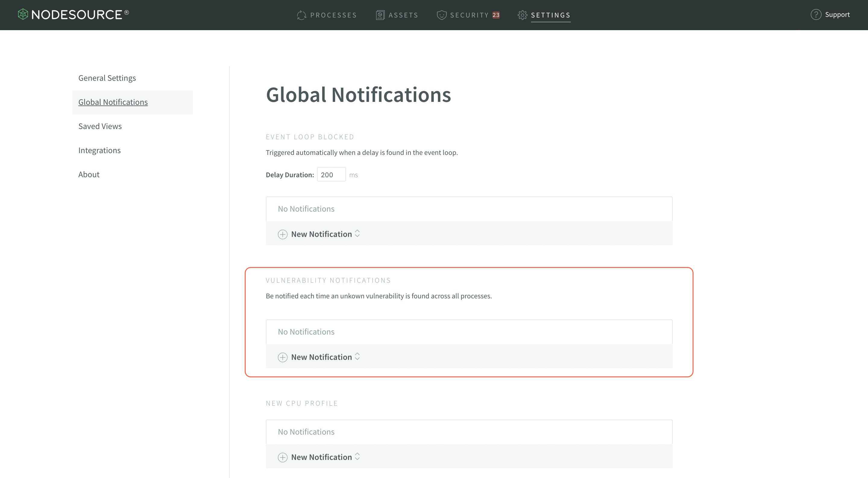Viewport: 868px width, 478px height.
Task: Open Saved Views in sidebar
Action: click(x=100, y=126)
